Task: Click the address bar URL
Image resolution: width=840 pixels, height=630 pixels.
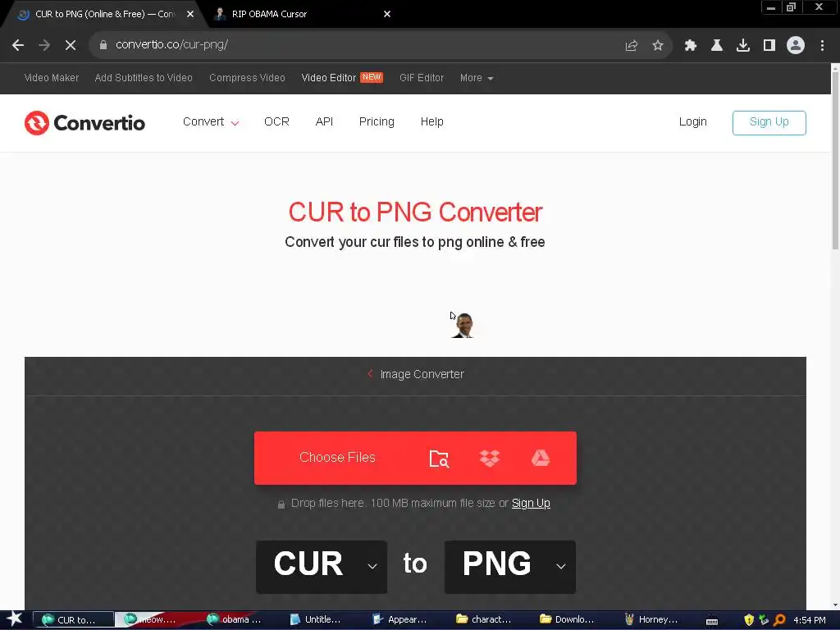Action: 172,44
